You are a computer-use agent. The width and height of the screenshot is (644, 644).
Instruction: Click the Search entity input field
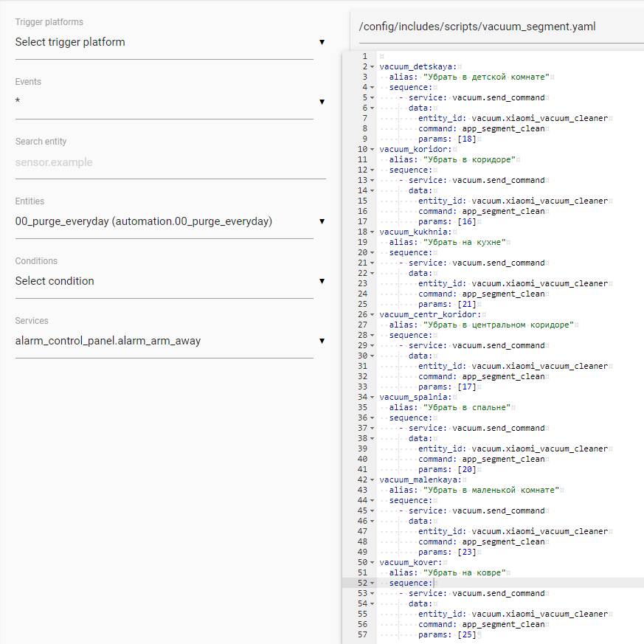170,162
